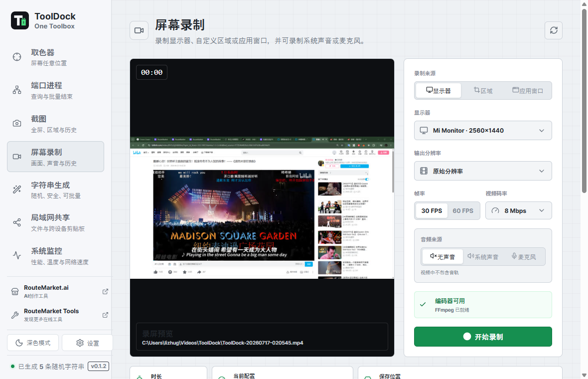Click the screenshot camera icon
Viewport: 588px width, 379px height.
[x=17, y=124]
